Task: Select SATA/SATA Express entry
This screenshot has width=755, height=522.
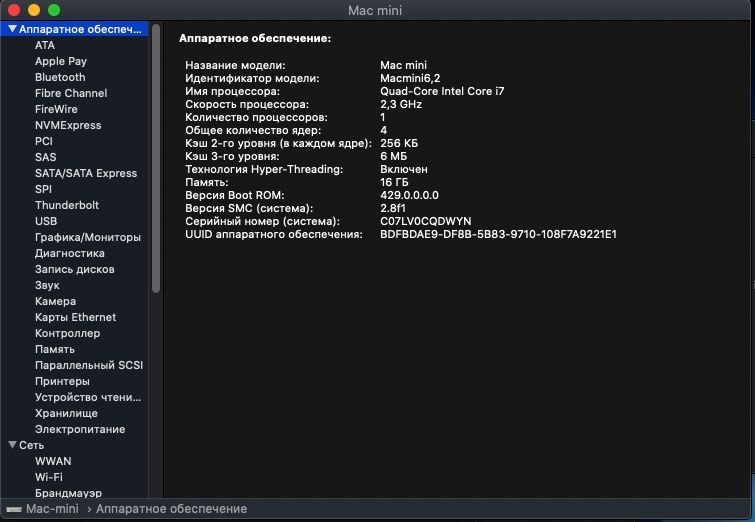Action: point(86,173)
